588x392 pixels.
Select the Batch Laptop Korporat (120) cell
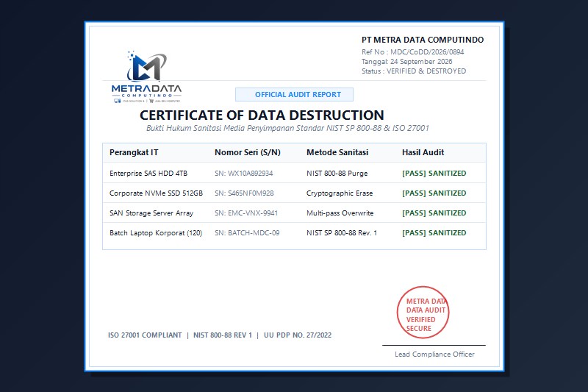pos(156,233)
